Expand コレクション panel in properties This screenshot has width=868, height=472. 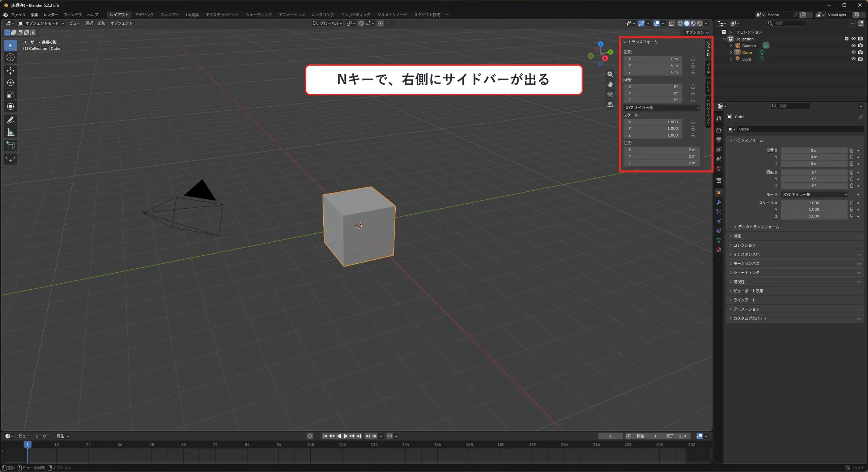[x=795, y=245]
